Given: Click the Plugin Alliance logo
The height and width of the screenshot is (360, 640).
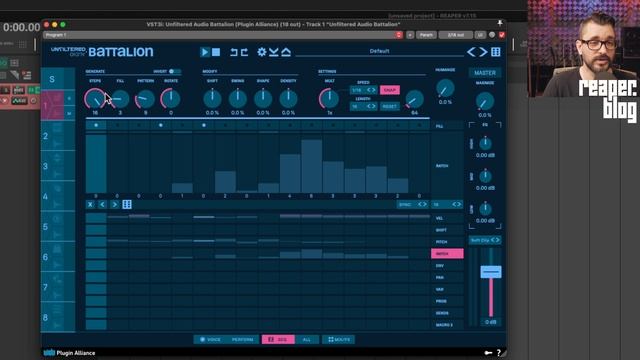Looking at the screenshot, I should tap(69, 353).
